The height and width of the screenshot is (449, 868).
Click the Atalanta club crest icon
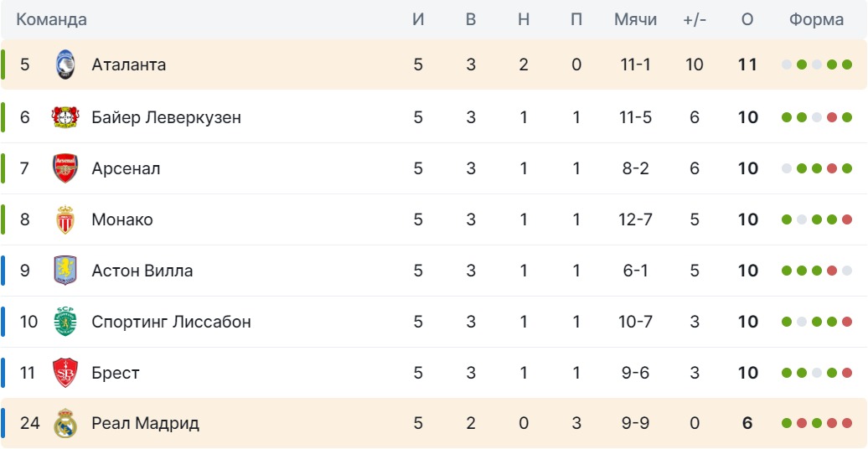click(65, 65)
